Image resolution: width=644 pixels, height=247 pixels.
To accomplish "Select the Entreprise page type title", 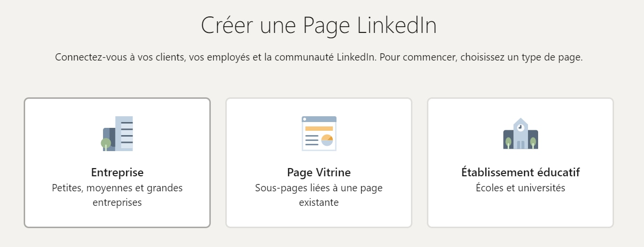I will pos(117,172).
